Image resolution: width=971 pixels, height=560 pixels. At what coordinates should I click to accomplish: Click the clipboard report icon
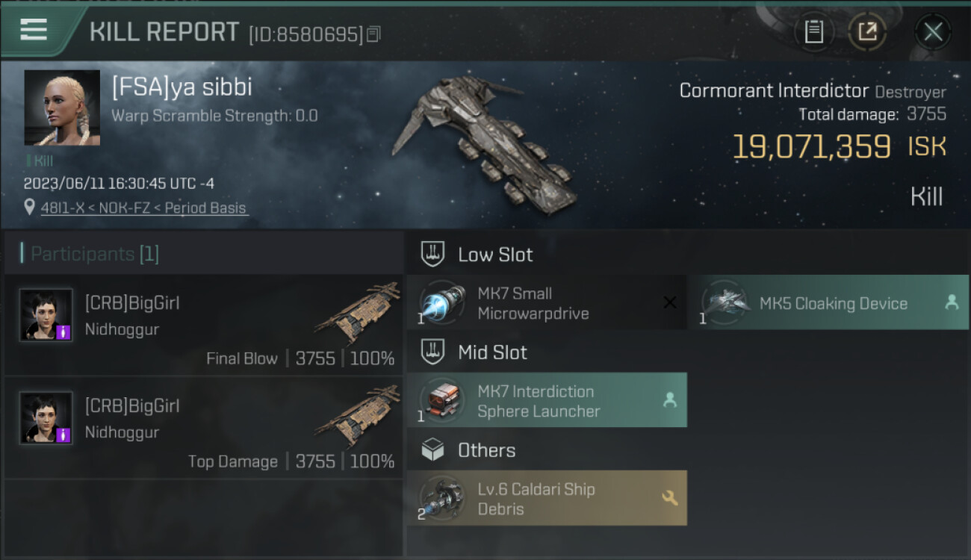tap(814, 32)
